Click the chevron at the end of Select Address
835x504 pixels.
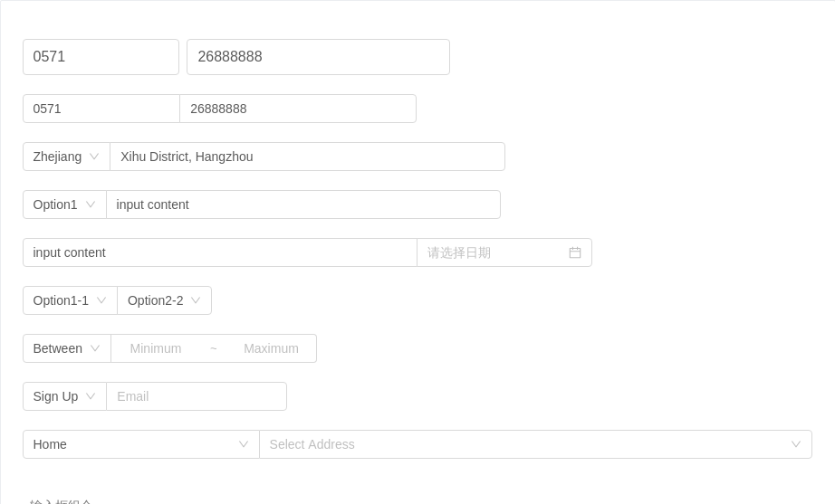pyautogui.click(x=796, y=444)
